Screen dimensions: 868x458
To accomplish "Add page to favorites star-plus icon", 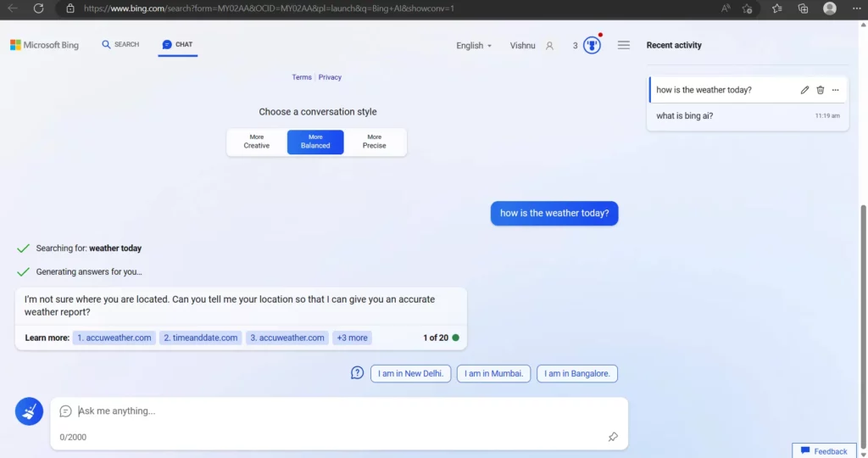I will click(x=748, y=8).
